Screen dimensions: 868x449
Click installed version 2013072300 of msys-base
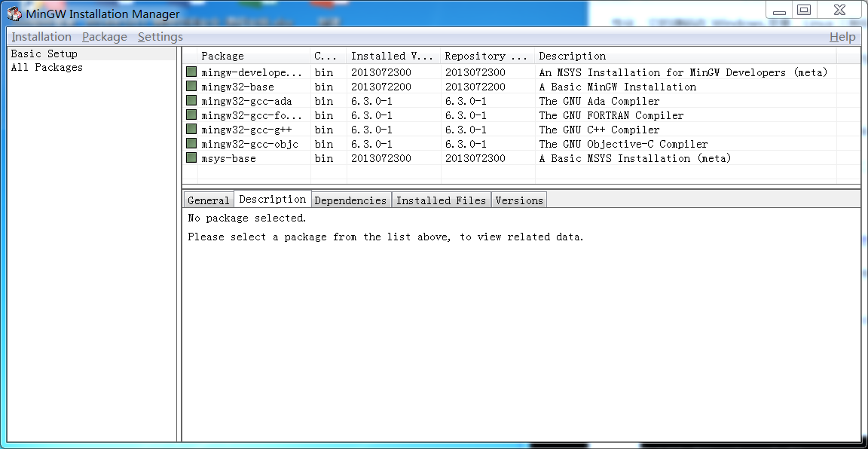pyautogui.click(x=381, y=159)
